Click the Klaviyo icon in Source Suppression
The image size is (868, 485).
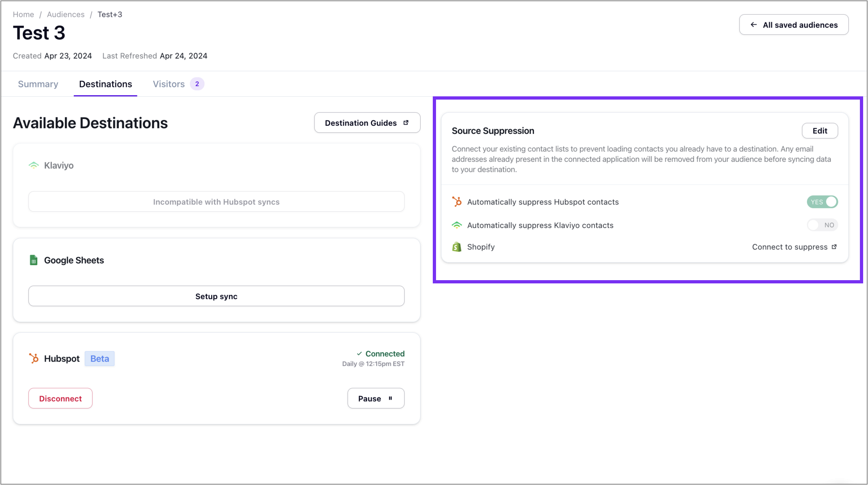[x=457, y=225]
